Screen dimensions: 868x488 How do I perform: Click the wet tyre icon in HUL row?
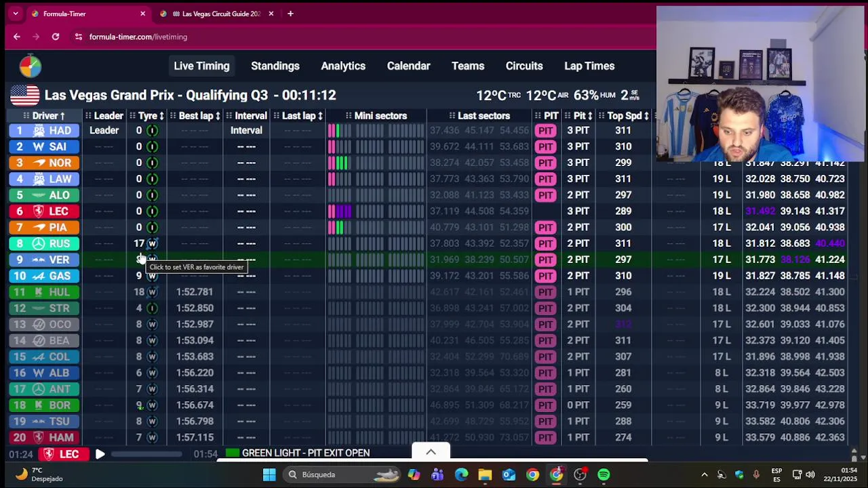(x=152, y=292)
